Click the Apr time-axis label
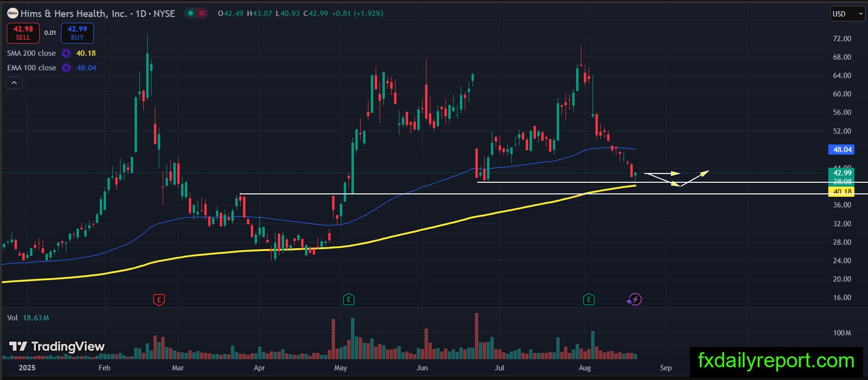The image size is (868, 380). 259,368
